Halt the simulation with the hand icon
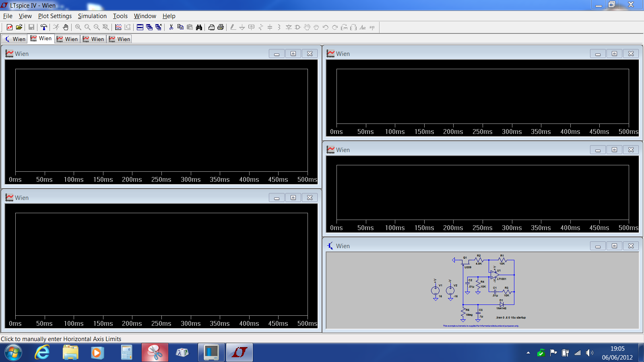 66,27
